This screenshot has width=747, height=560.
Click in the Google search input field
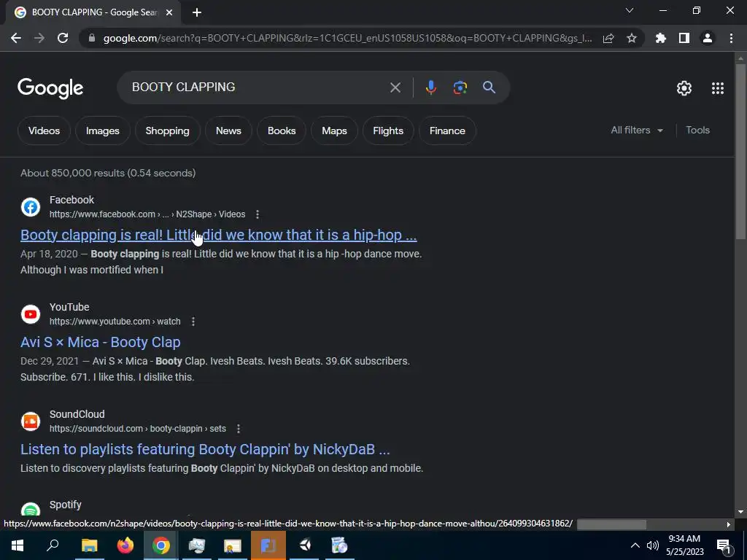[x=258, y=87]
